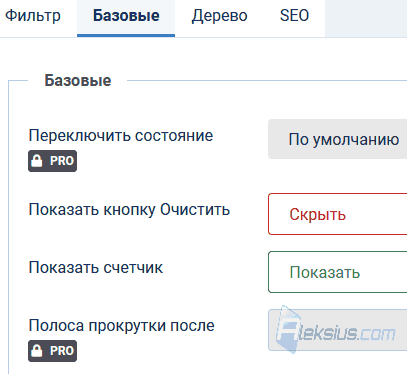
Task: Click the Показать счетчик label
Action: point(96,268)
